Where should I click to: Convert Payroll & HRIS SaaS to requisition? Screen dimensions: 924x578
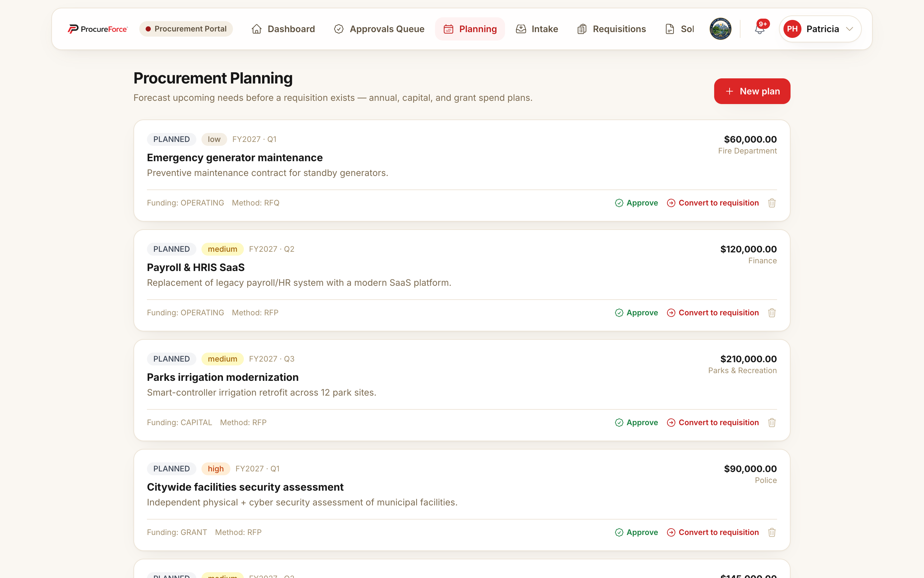pyautogui.click(x=713, y=313)
